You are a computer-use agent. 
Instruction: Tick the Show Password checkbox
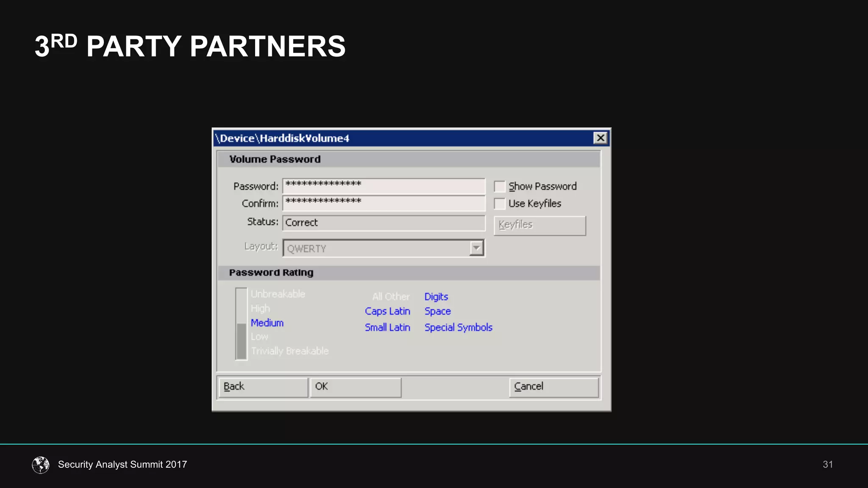[x=500, y=186]
